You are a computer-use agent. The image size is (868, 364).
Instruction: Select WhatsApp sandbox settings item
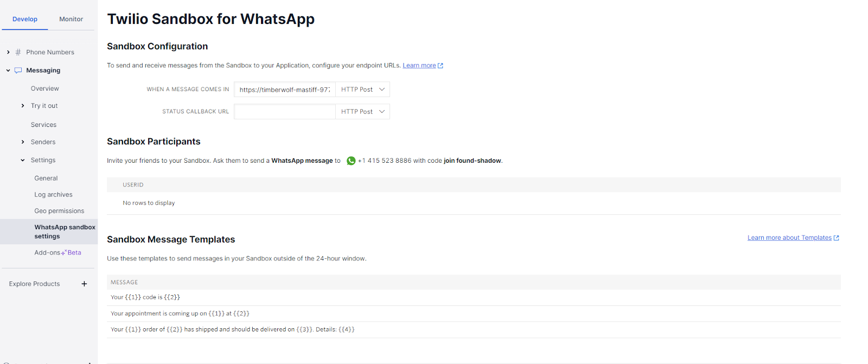[x=49, y=232]
